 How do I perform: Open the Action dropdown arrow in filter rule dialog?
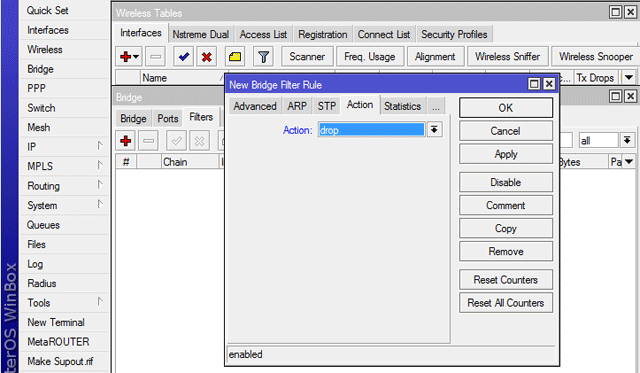point(434,130)
